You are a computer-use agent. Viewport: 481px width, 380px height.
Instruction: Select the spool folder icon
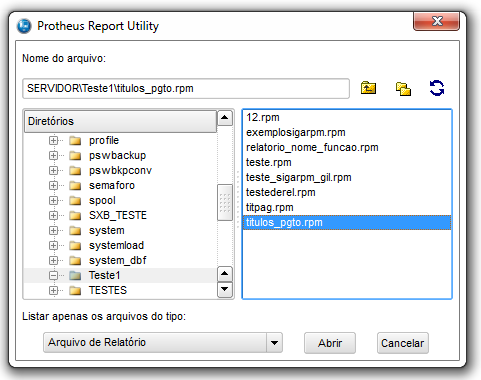[x=75, y=201]
